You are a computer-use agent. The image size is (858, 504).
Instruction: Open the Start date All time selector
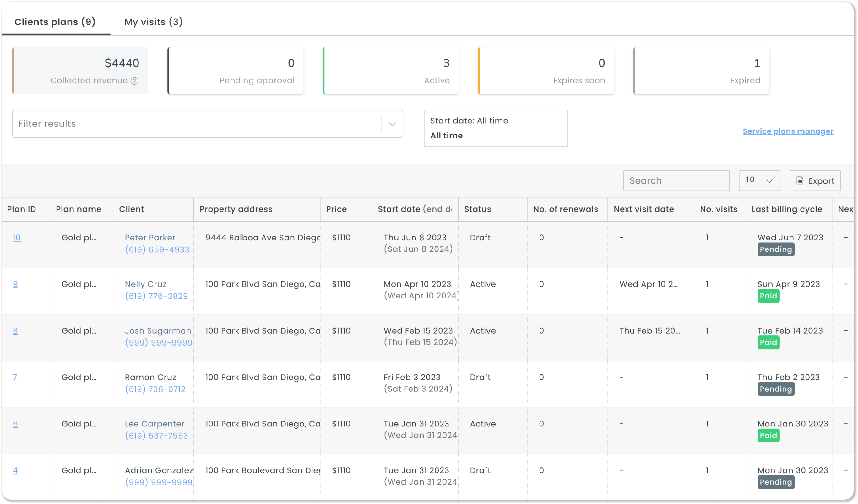[x=496, y=128]
